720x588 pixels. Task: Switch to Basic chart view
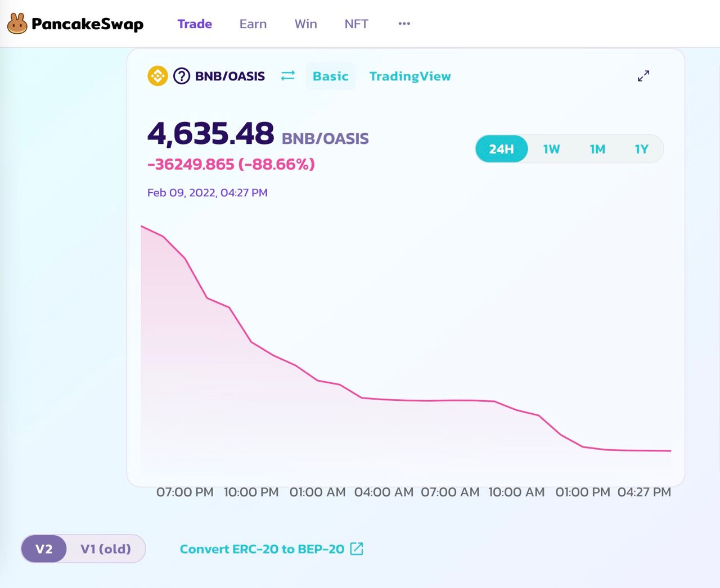331,76
